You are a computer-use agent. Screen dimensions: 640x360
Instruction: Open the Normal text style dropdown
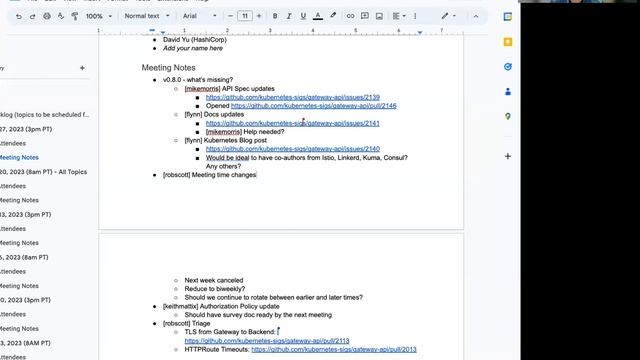(x=147, y=16)
